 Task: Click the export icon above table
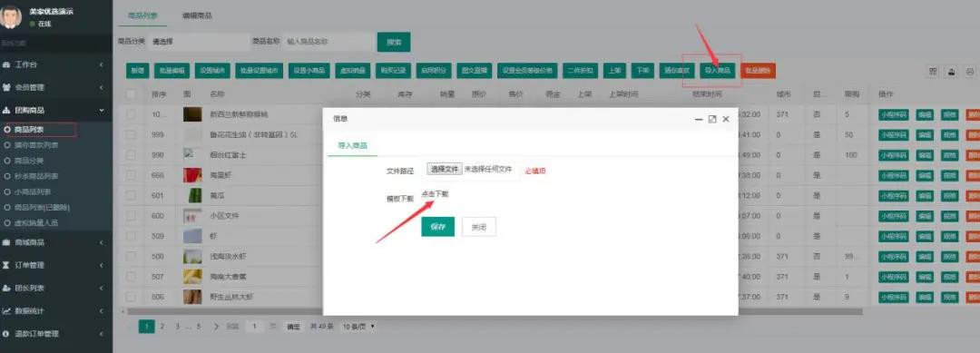coord(951,71)
